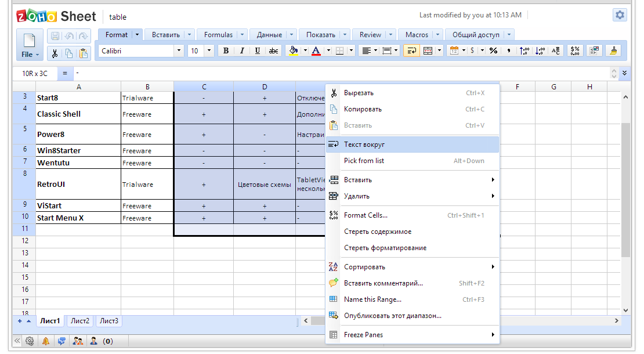Choose Pick from list menu entry
Viewport: 644px width, 354px height.
point(413,161)
